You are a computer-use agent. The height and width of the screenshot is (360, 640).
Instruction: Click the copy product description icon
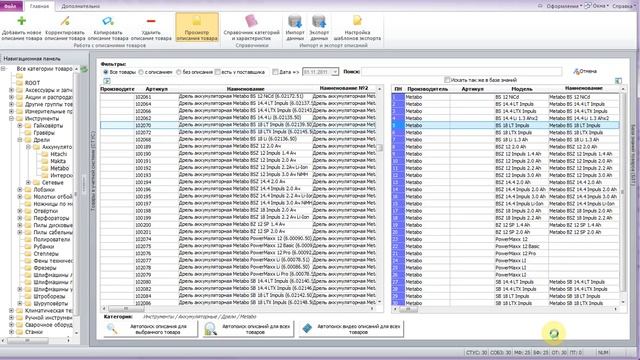coord(108,21)
